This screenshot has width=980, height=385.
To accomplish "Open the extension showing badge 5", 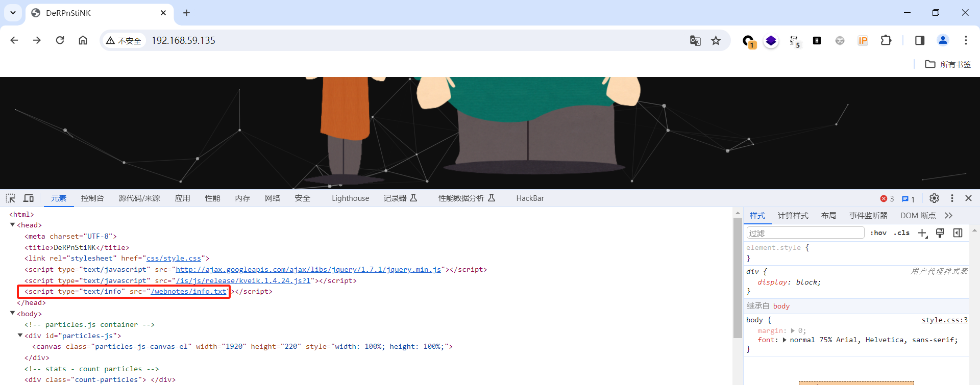I will [x=795, y=41].
